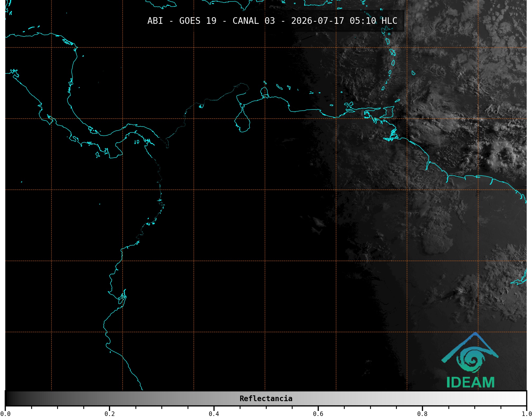Click the Reflectancia colorbar label
Screen dimensions: 532x417
pos(266,398)
